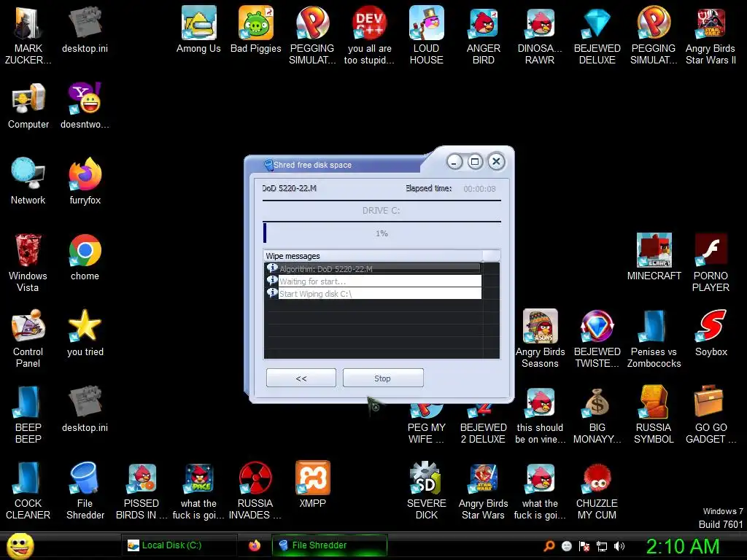Select the BEEP BEEP desktop icon
747x560 pixels.
[x=28, y=414]
